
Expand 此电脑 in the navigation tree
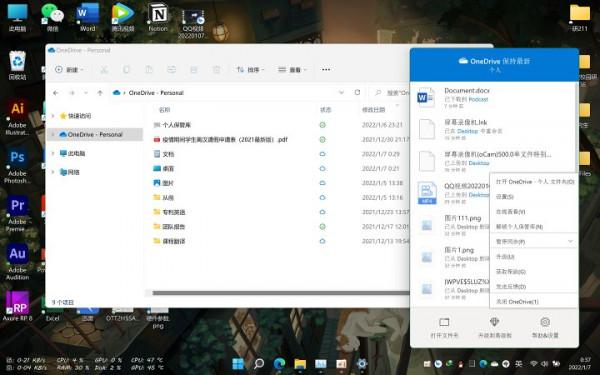coord(53,153)
